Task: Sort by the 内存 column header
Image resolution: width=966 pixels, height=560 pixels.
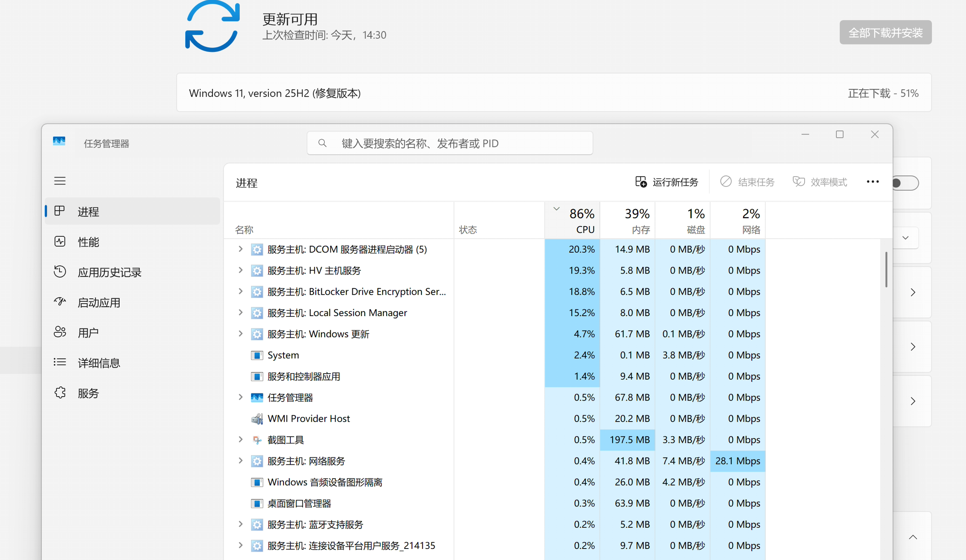Action: pyautogui.click(x=627, y=220)
